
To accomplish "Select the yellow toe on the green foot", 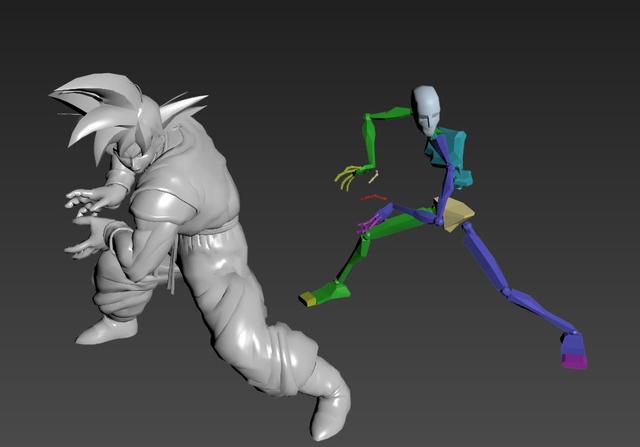I will (x=309, y=300).
